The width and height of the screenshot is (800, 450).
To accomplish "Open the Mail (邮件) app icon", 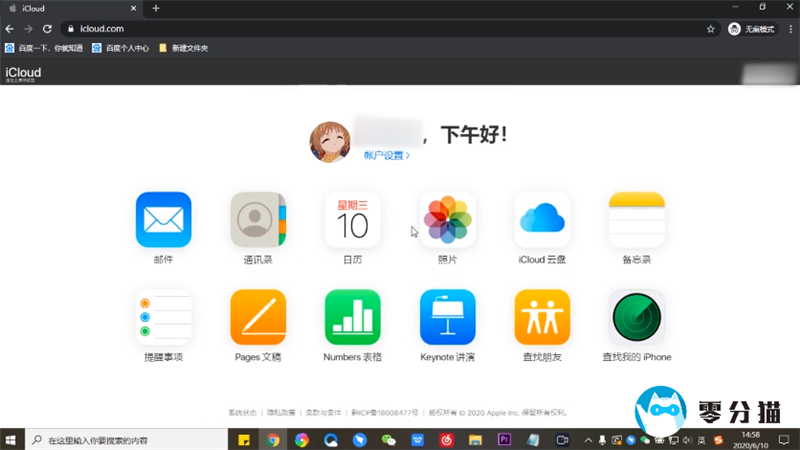I will (163, 219).
